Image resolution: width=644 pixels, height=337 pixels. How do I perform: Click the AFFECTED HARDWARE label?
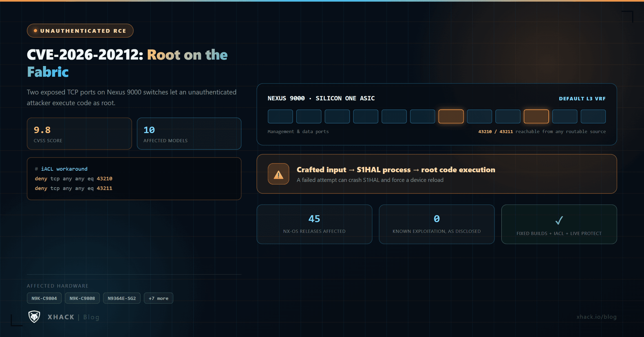58,286
